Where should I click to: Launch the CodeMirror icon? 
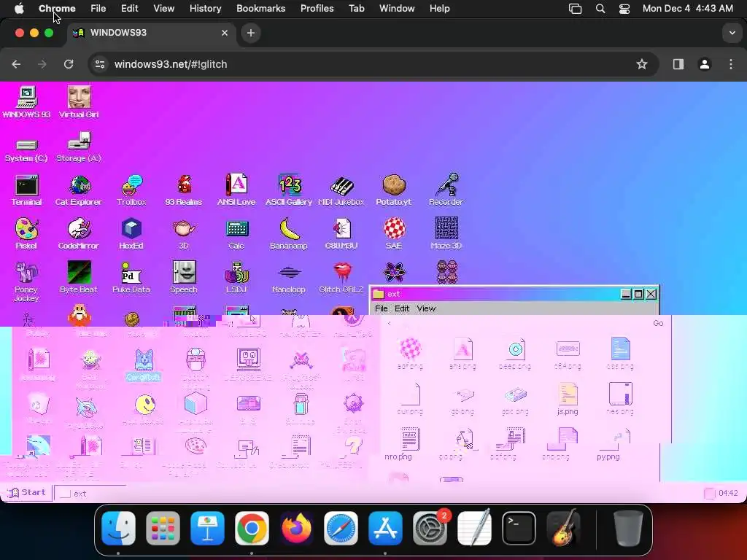(79, 234)
